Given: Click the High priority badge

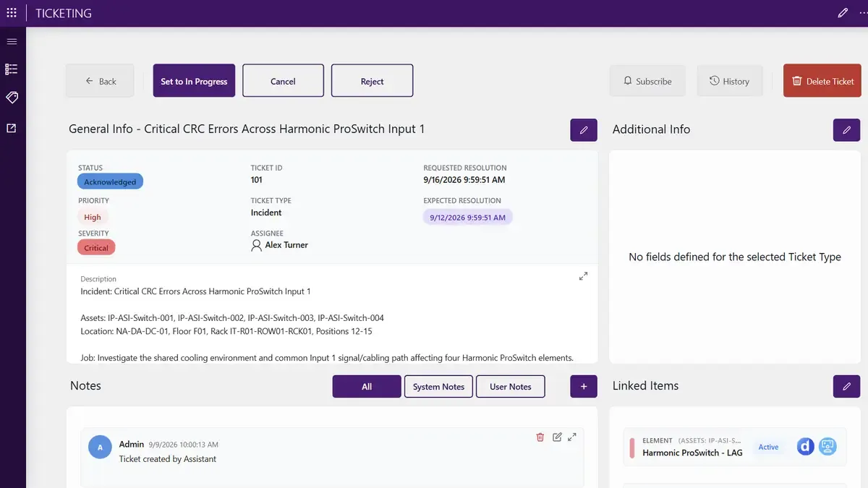Looking at the screenshot, I should [93, 217].
